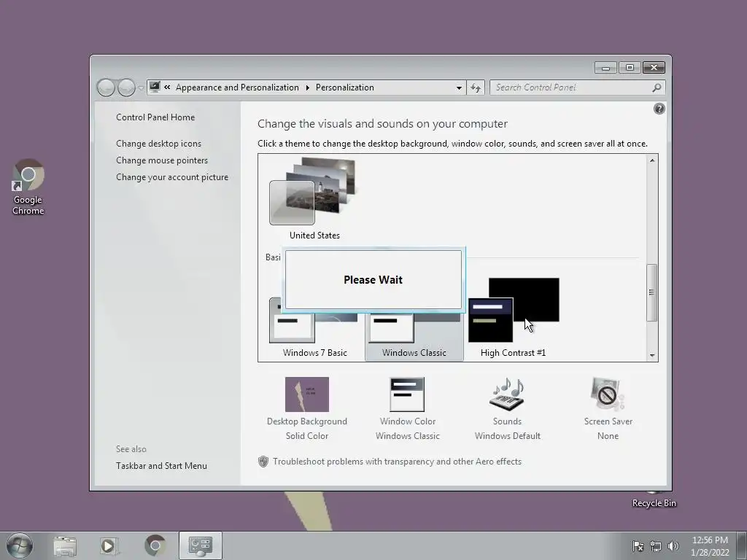747x560 pixels.
Task: Click the theme list scrollbar thumb
Action: (x=651, y=292)
